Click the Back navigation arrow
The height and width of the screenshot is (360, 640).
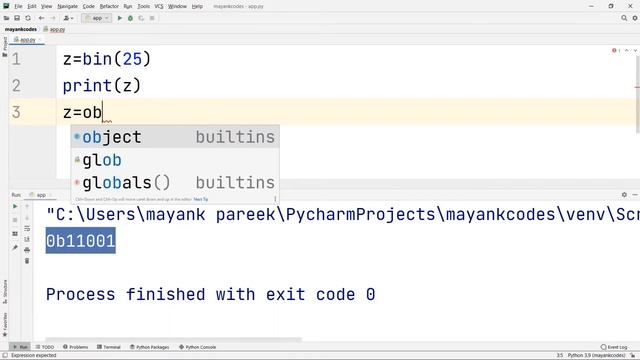(x=41, y=18)
